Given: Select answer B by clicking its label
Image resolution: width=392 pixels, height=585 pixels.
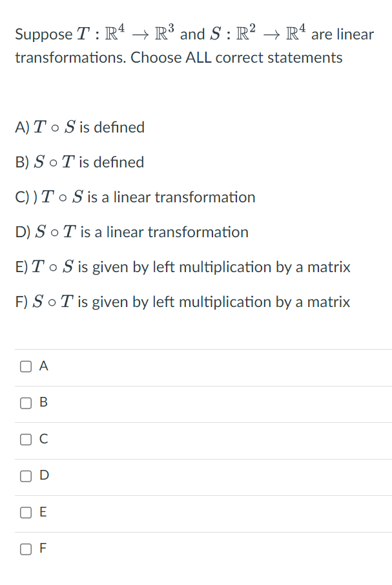Looking at the screenshot, I should click(x=43, y=403).
